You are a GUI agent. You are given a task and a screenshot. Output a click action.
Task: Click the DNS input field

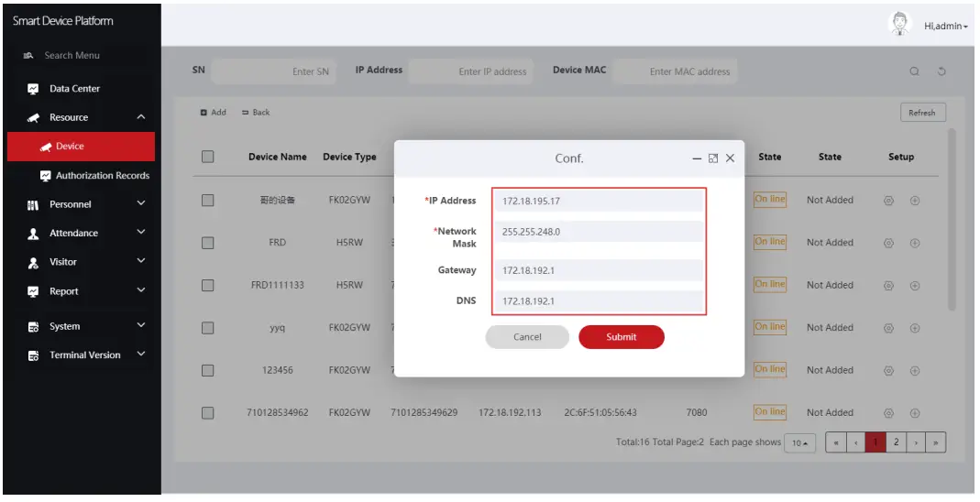pyautogui.click(x=599, y=301)
